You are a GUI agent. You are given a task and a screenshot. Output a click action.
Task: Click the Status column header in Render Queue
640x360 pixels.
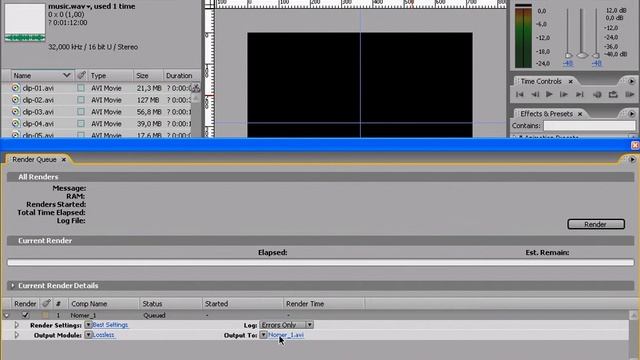[x=171, y=304]
